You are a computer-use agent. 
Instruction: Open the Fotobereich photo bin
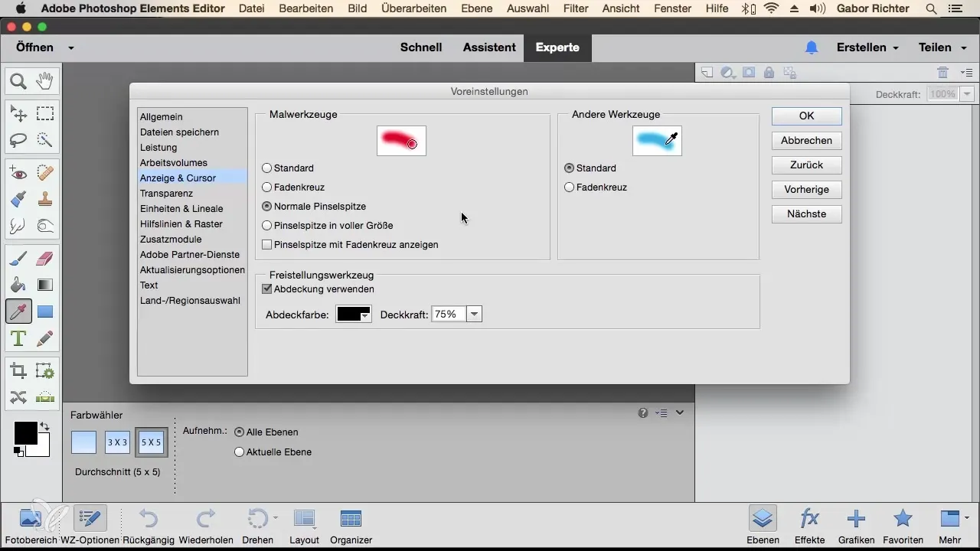(31, 526)
